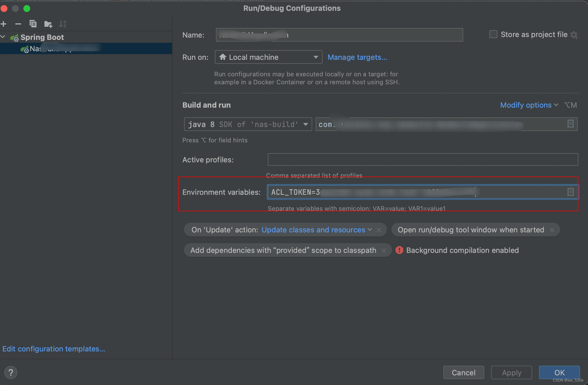Open the environment variables editor dialog
588x385 pixels.
(x=570, y=192)
